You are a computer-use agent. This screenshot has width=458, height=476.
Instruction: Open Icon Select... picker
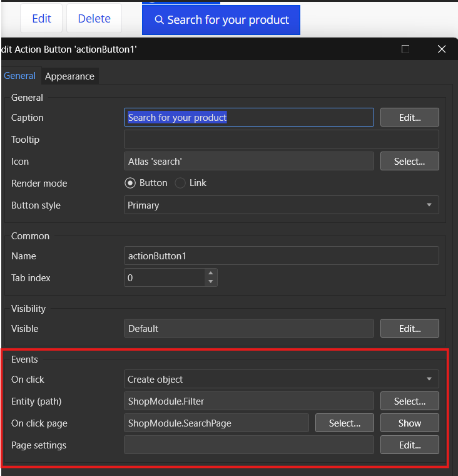tap(409, 161)
